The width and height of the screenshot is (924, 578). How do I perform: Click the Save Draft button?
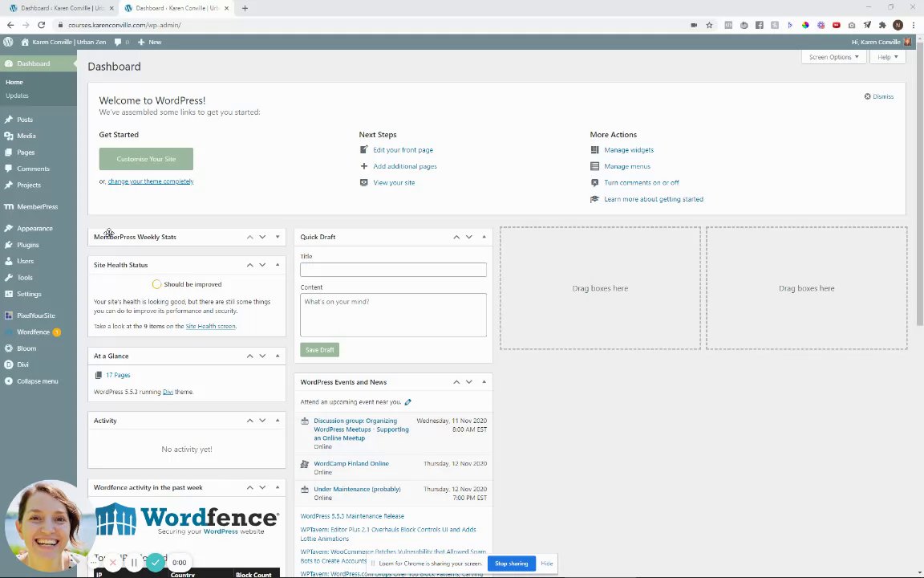click(x=319, y=350)
